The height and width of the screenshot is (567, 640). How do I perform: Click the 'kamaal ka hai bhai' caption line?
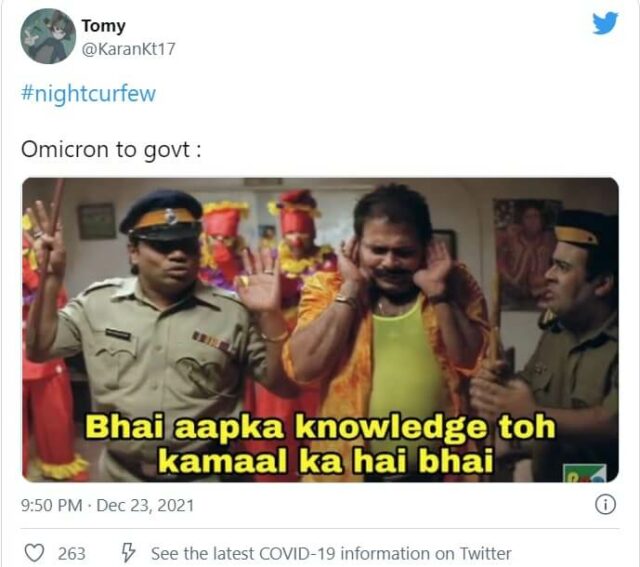pyautogui.click(x=326, y=461)
